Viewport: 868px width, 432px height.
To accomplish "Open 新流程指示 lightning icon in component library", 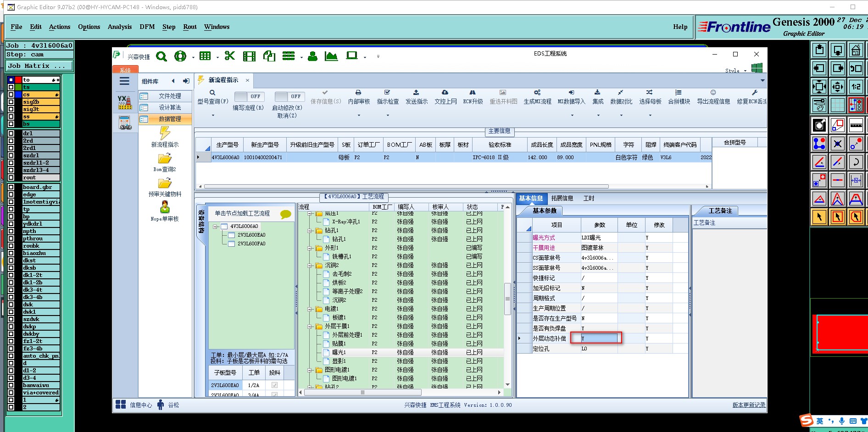I will 165,133.
